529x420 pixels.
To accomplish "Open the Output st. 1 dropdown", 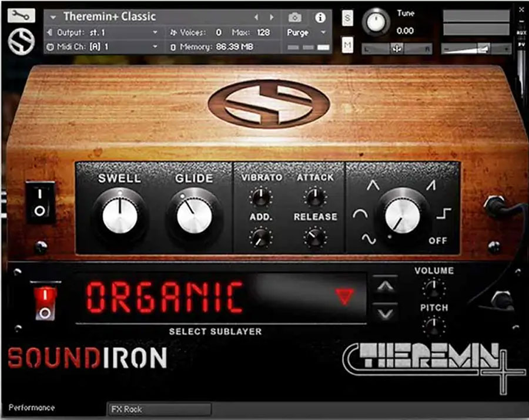I will tap(102, 32).
